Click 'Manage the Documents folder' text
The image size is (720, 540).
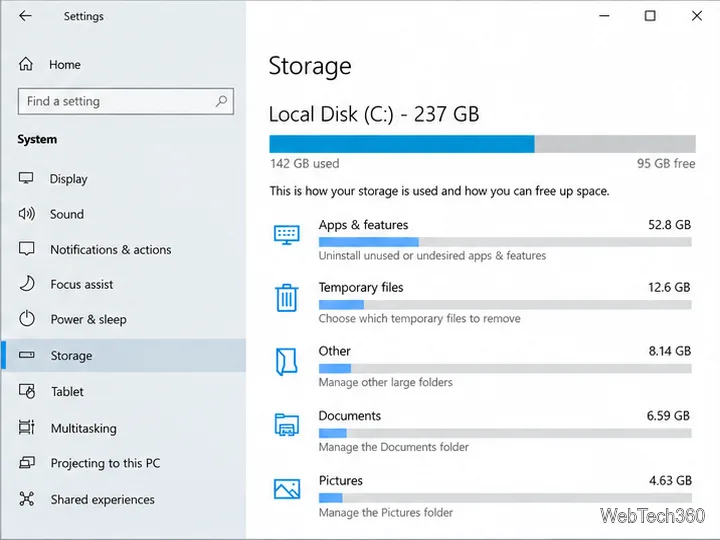tap(394, 447)
